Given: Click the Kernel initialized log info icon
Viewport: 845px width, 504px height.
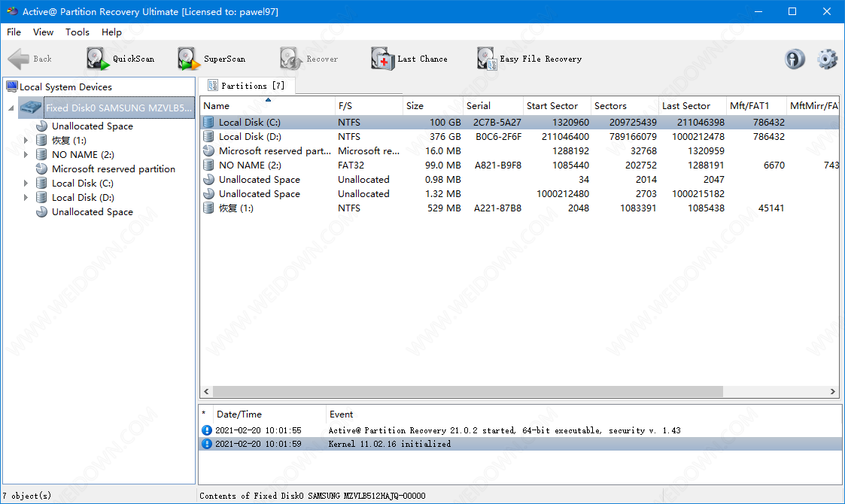Looking at the screenshot, I should point(206,444).
